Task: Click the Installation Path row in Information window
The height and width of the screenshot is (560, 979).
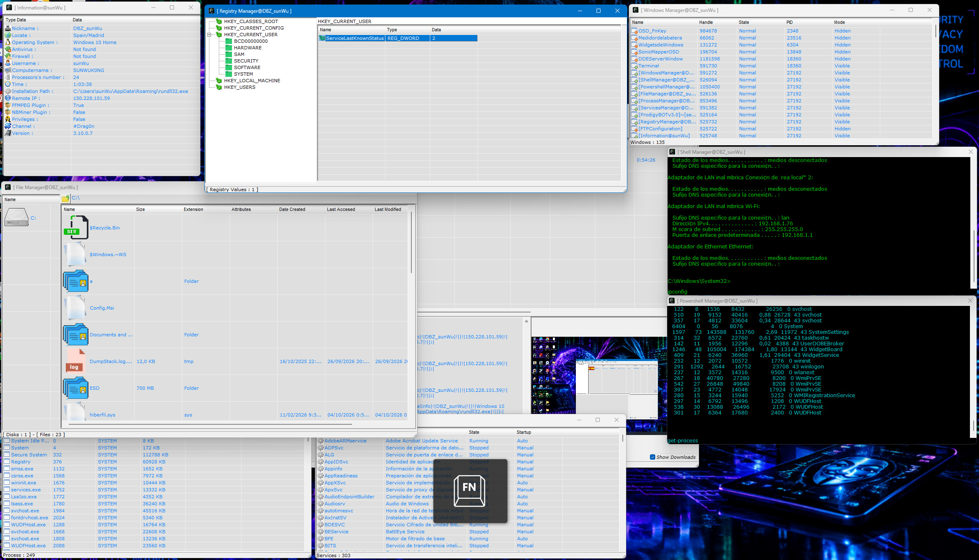Action: tap(101, 91)
